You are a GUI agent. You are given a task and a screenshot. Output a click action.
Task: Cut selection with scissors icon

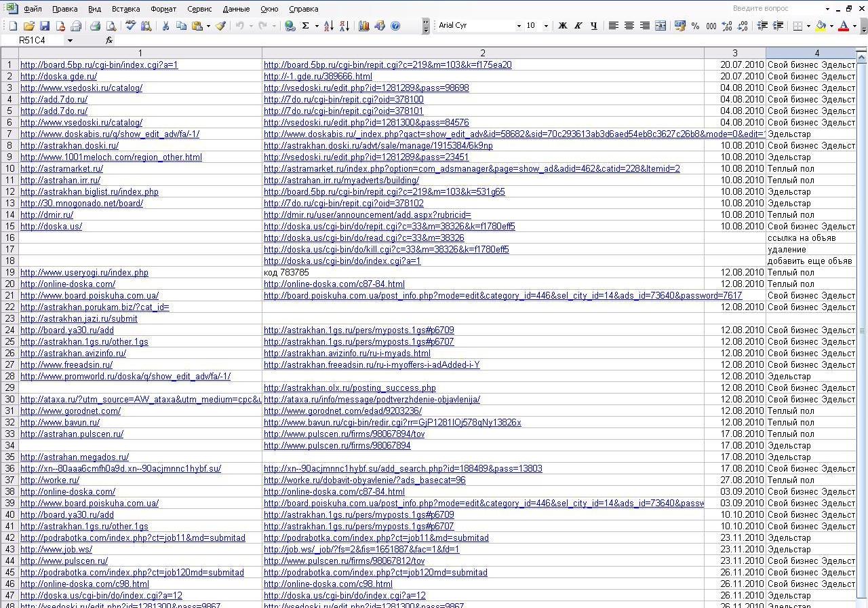[165, 26]
